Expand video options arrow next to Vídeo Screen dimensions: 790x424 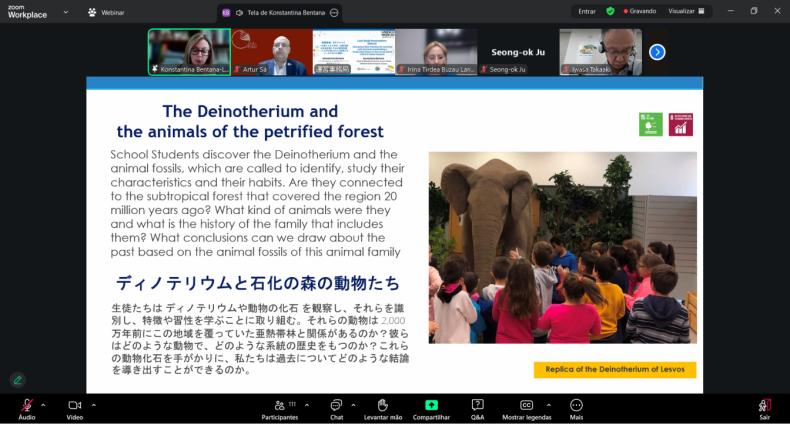point(93,405)
